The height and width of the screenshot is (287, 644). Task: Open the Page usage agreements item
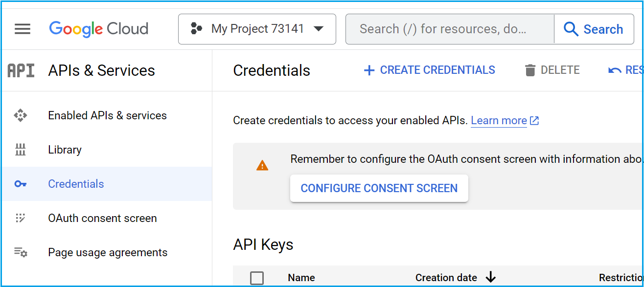pyautogui.click(x=107, y=252)
